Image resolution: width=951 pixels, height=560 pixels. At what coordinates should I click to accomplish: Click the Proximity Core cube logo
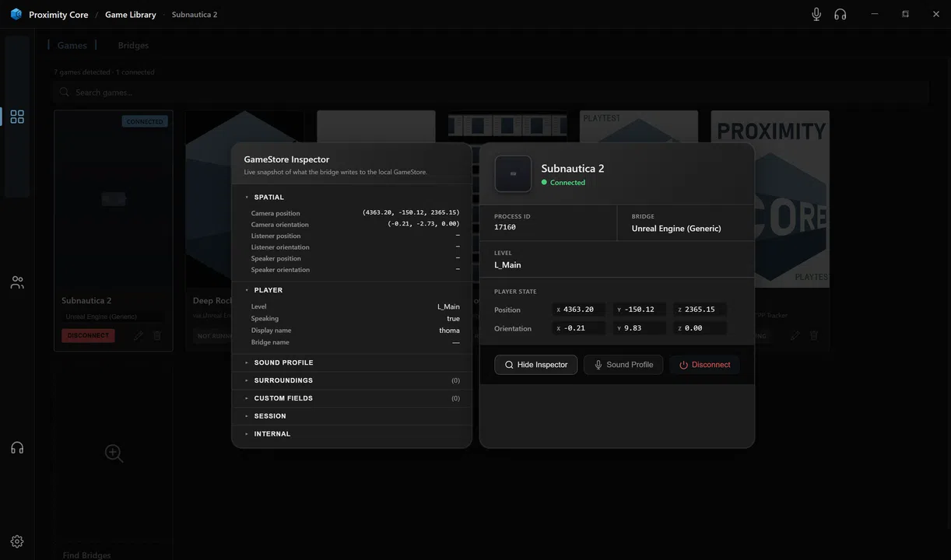tap(16, 14)
